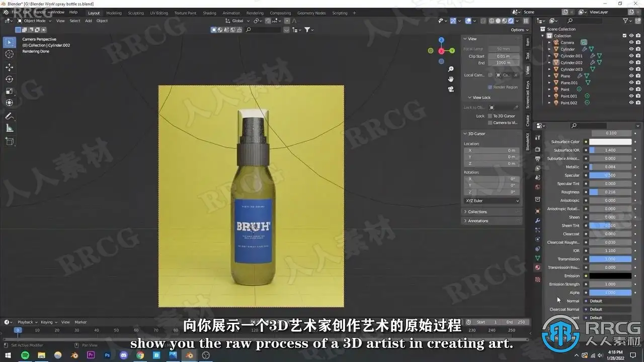Hide the Plane object

tap(631, 76)
